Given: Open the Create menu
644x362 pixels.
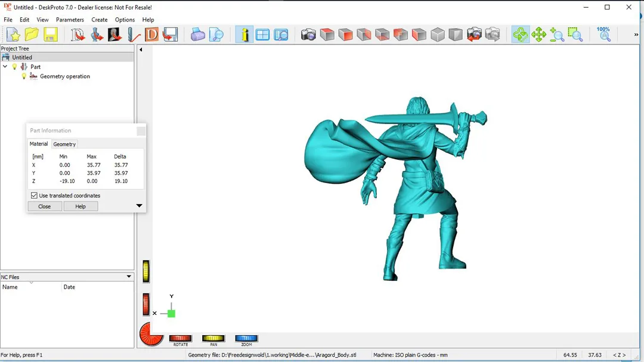Looking at the screenshot, I should pyautogui.click(x=100, y=20).
